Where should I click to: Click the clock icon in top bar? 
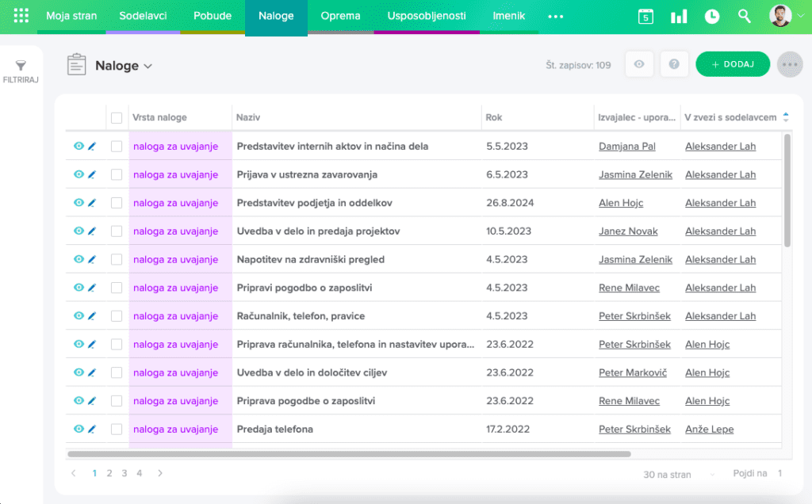click(711, 17)
